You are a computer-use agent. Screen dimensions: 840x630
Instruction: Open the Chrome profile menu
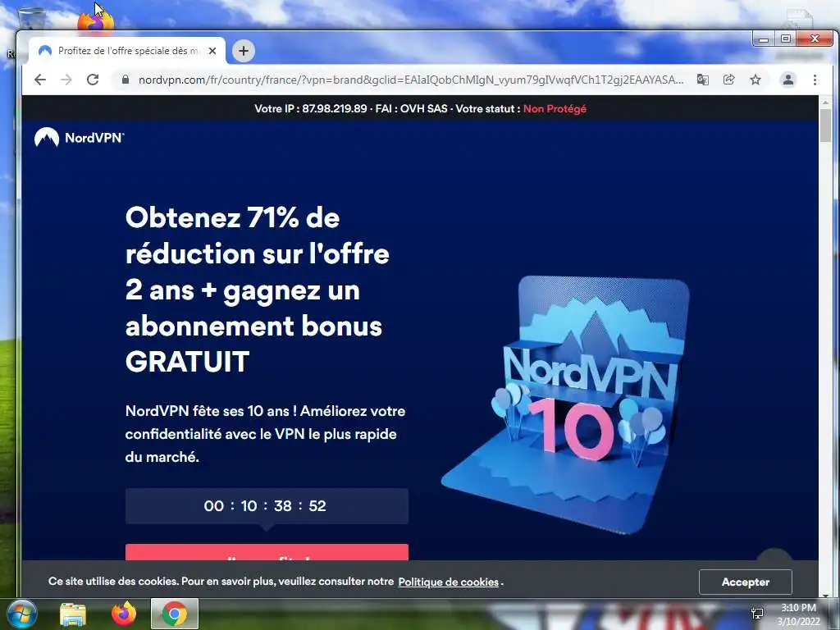(x=788, y=80)
